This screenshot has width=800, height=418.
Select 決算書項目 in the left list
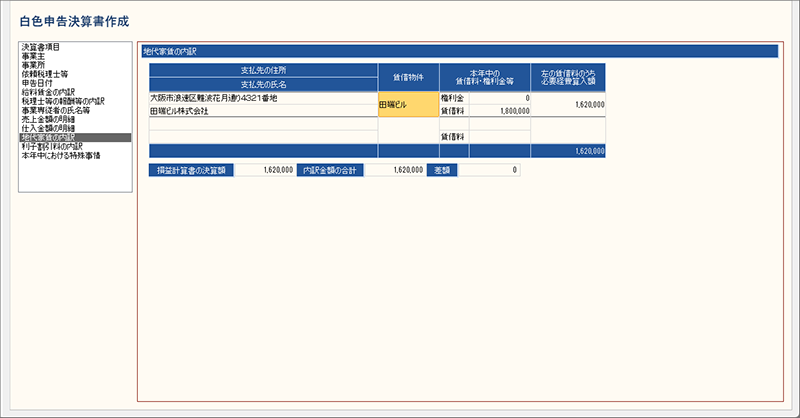pos(40,47)
